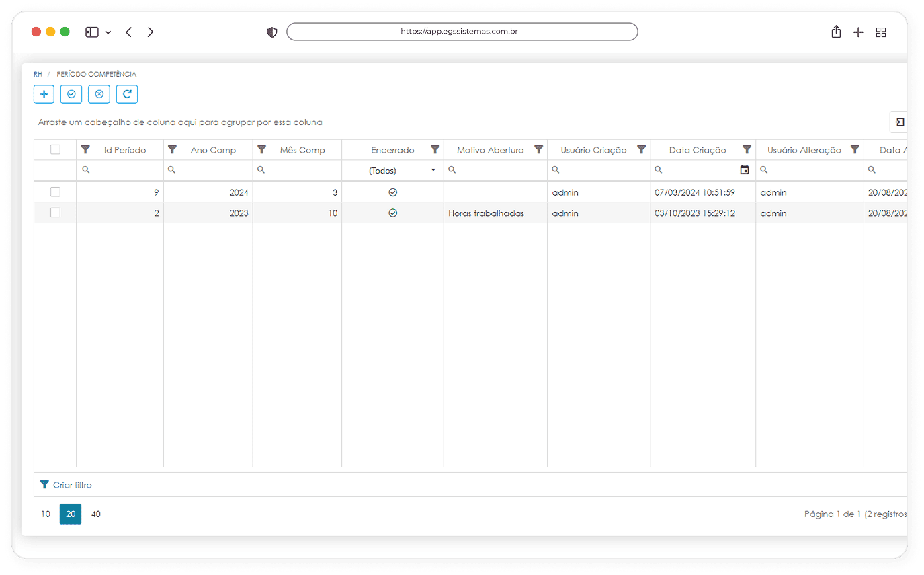The image size is (924, 575).
Task: Show the browser tab overview grid
Action: 881,32
